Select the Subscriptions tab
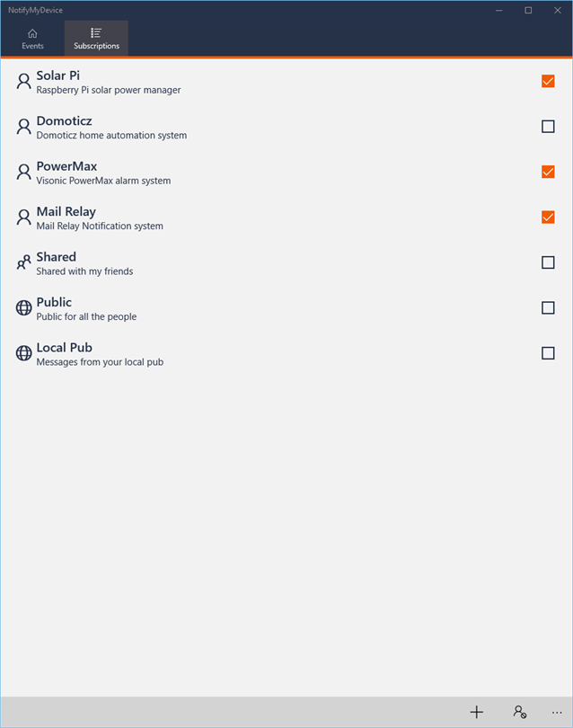 pyautogui.click(x=96, y=39)
